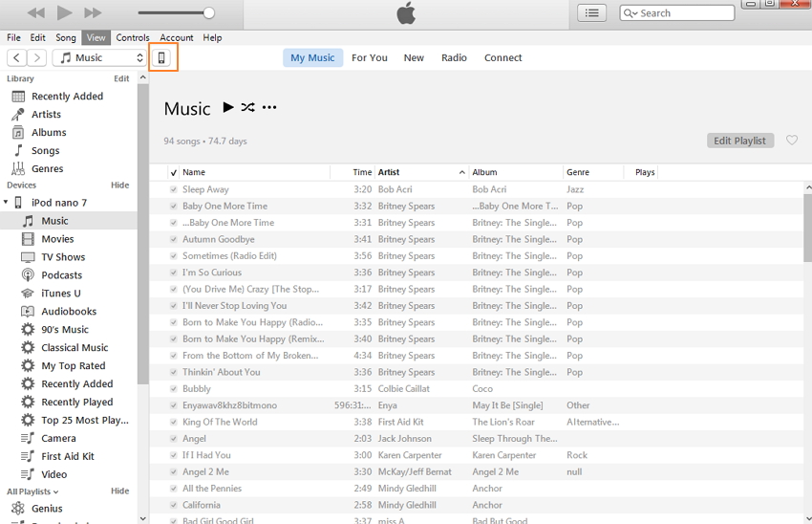This screenshot has width=812, height=524.
Task: Uncheck the Sleep Away song checkbox
Action: pos(173,189)
